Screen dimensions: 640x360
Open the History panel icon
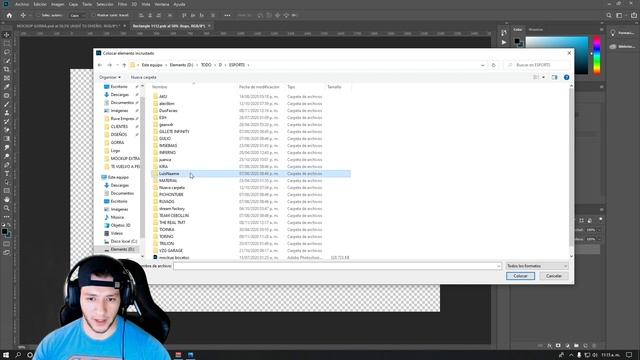click(504, 33)
